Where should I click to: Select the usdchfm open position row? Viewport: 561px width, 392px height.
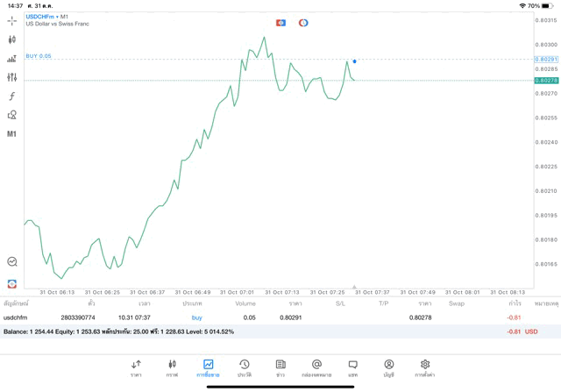(x=263, y=317)
